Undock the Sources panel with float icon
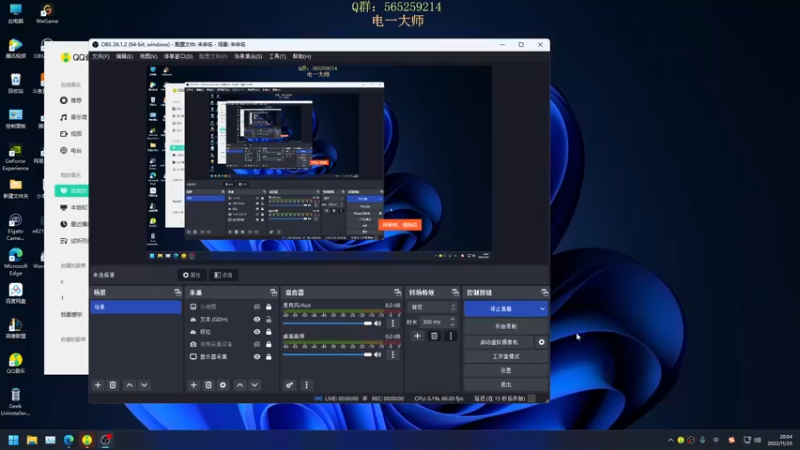Viewport: 800px width, 450px height. pos(273,292)
